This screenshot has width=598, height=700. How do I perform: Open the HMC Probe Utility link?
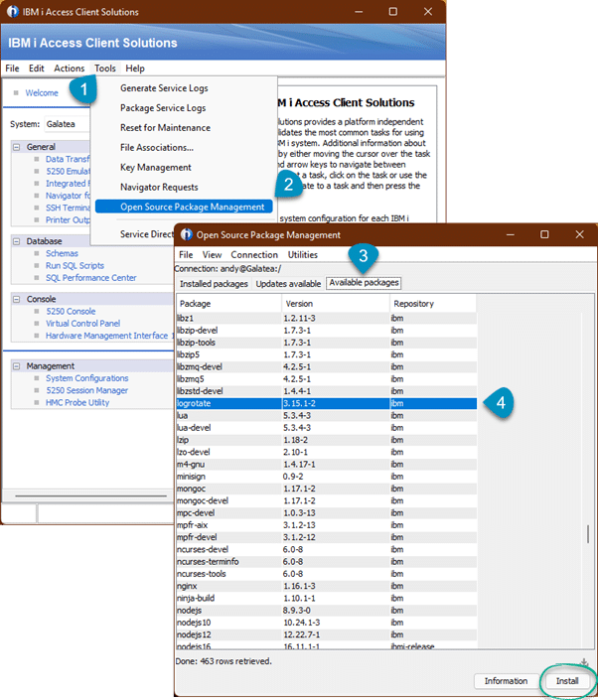coord(77,402)
